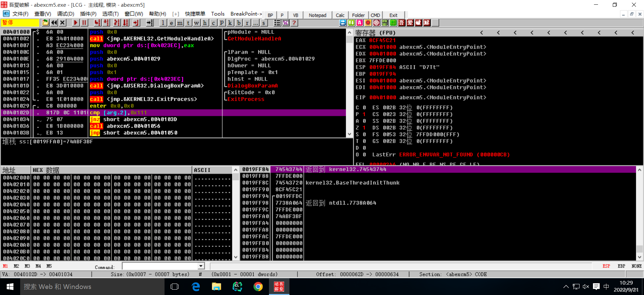Focus the Command input field

pyautogui.click(x=160, y=266)
